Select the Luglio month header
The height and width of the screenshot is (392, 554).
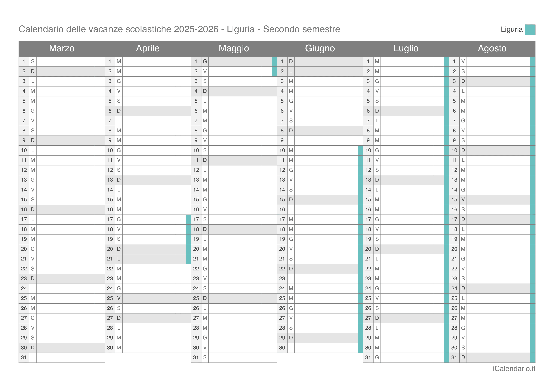[406, 48]
